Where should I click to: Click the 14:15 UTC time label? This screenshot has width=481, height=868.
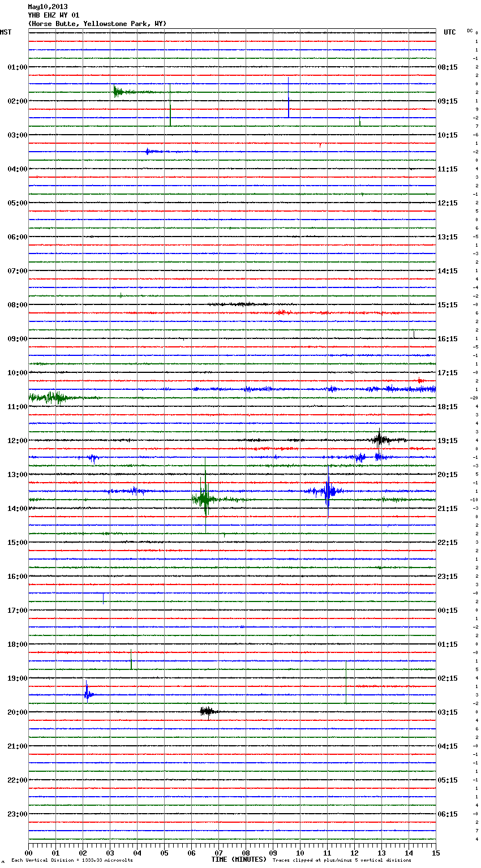[448, 271]
